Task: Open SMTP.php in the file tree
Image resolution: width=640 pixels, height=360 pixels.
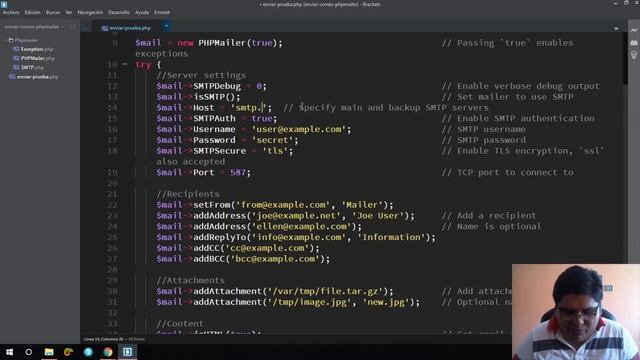Action: (x=32, y=67)
